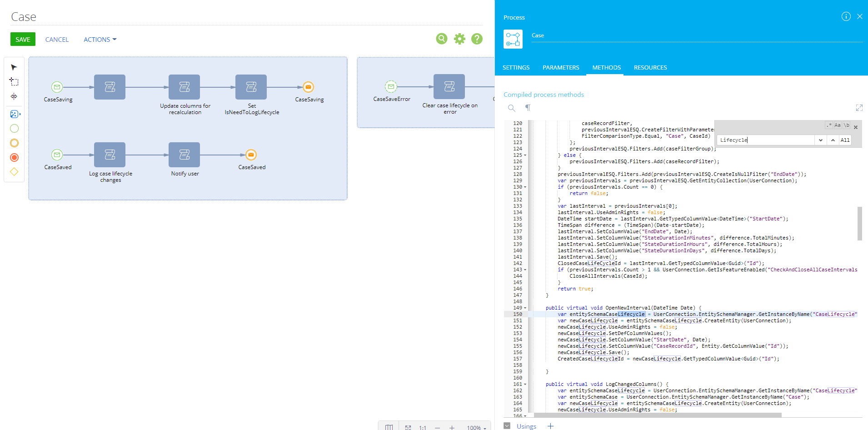Close the Process properties panel

coord(859,16)
